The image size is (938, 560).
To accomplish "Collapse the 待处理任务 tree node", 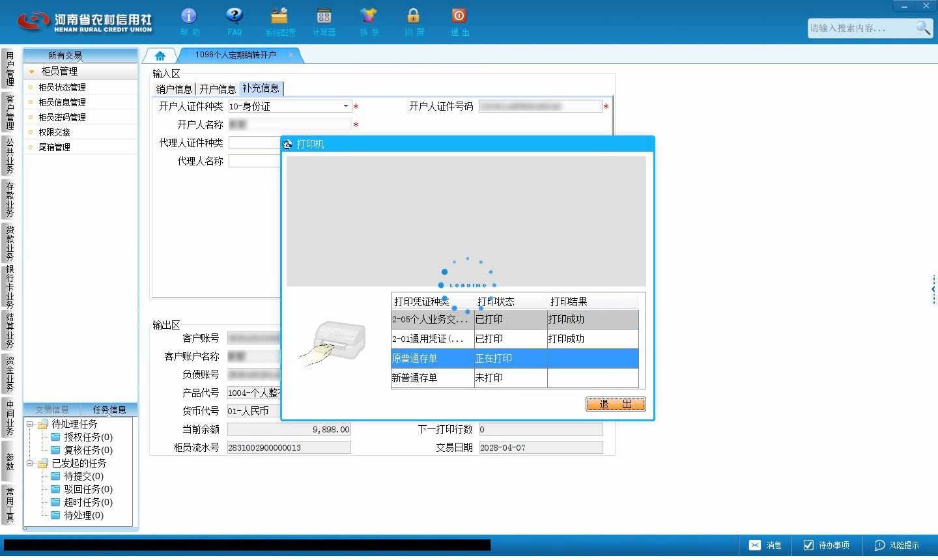I will 29,424.
